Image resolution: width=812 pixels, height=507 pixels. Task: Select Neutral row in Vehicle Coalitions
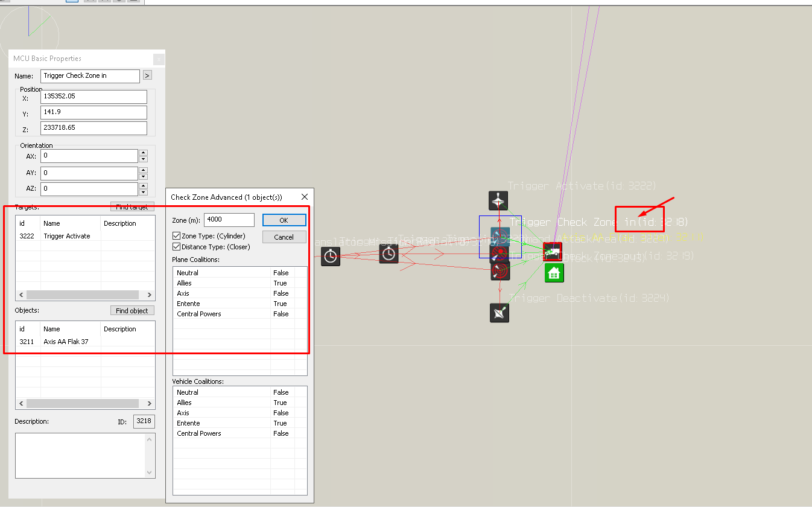239,392
